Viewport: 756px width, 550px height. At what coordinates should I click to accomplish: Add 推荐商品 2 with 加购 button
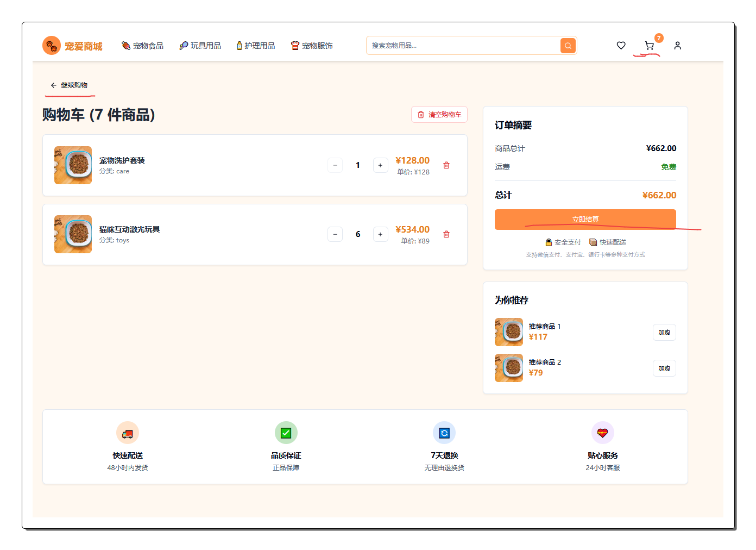pyautogui.click(x=664, y=368)
